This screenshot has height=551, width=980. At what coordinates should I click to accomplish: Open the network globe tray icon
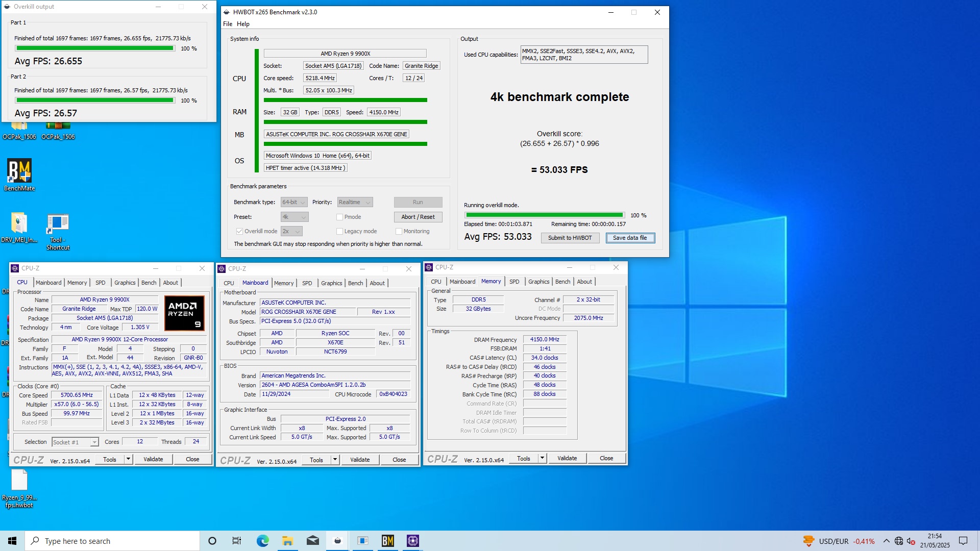899,541
